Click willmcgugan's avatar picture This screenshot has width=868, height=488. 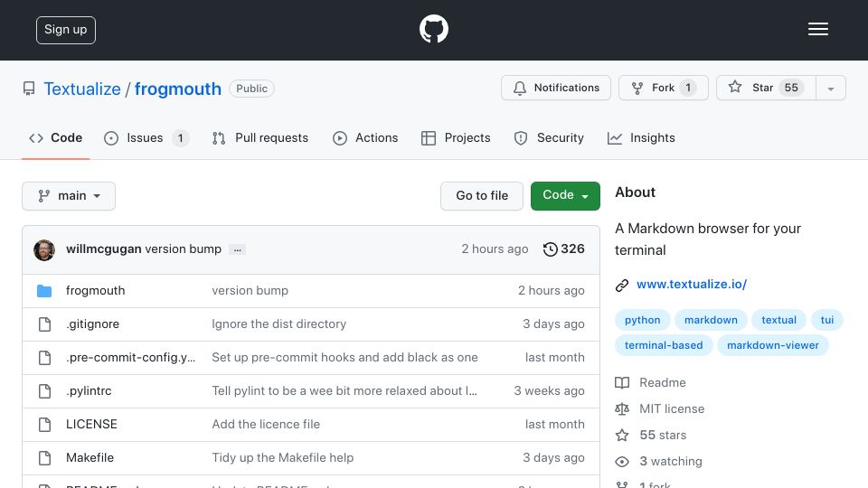[x=44, y=250]
